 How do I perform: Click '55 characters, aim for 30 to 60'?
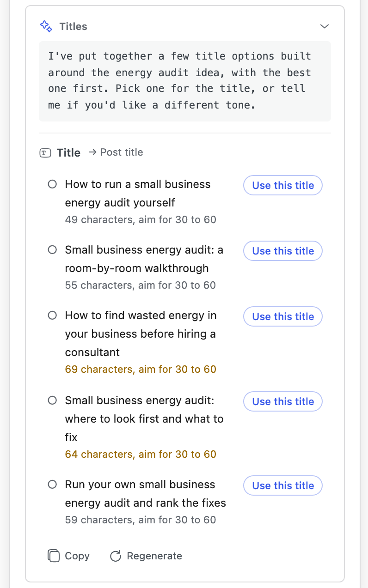(x=141, y=285)
